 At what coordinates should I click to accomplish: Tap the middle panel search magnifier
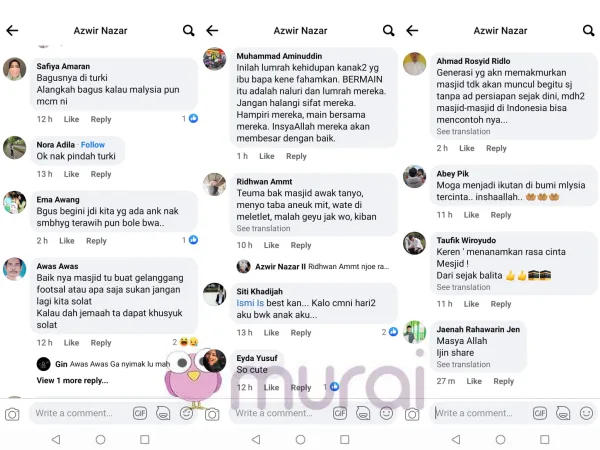388,31
